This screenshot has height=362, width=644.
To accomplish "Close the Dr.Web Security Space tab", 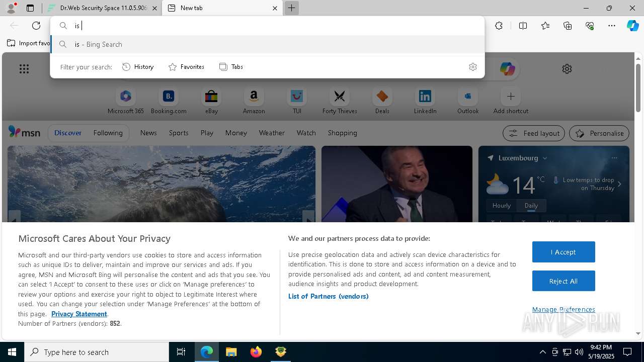I will (x=154, y=8).
